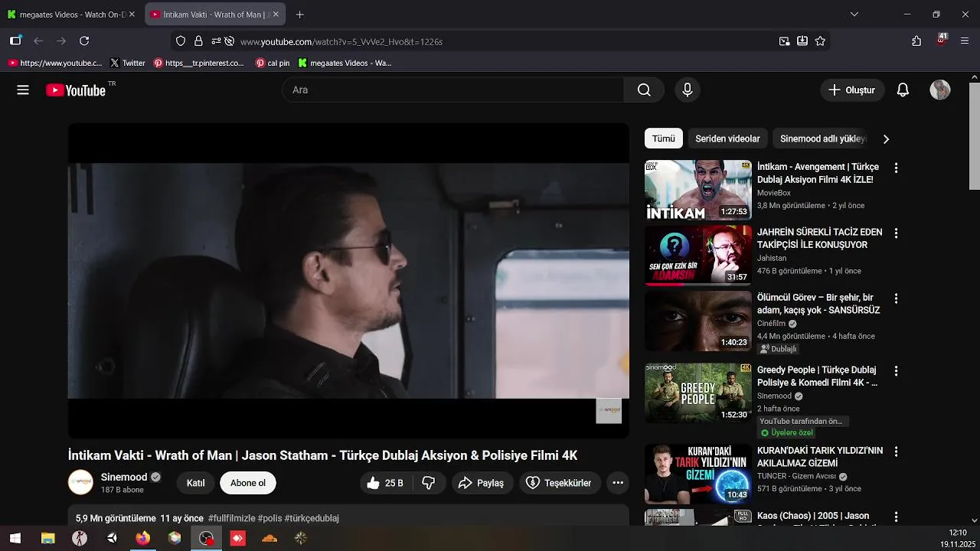Open the Windows Start menu

[15, 538]
